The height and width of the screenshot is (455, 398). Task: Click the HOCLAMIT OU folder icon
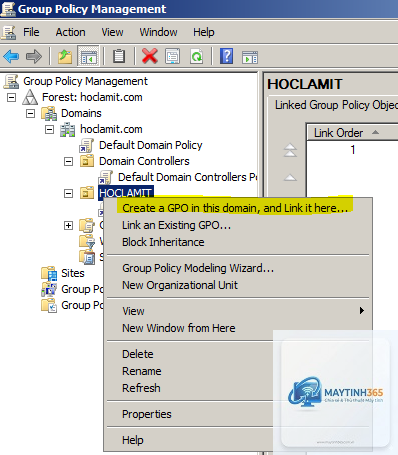click(x=87, y=193)
